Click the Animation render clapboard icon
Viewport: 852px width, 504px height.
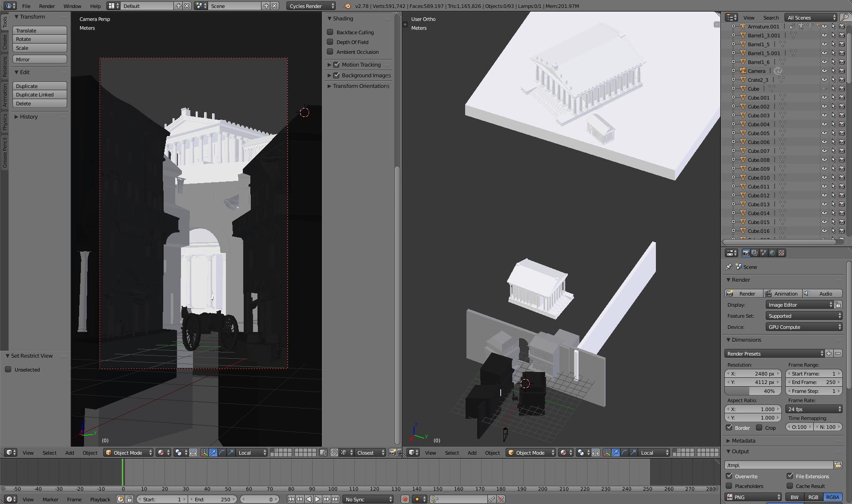point(768,294)
